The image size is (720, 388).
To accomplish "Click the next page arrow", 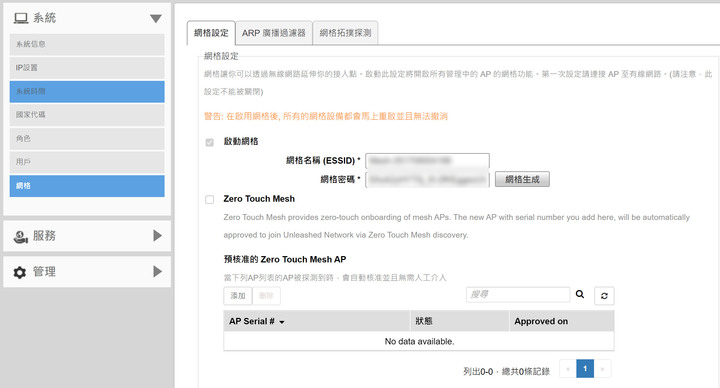I will coord(602,369).
